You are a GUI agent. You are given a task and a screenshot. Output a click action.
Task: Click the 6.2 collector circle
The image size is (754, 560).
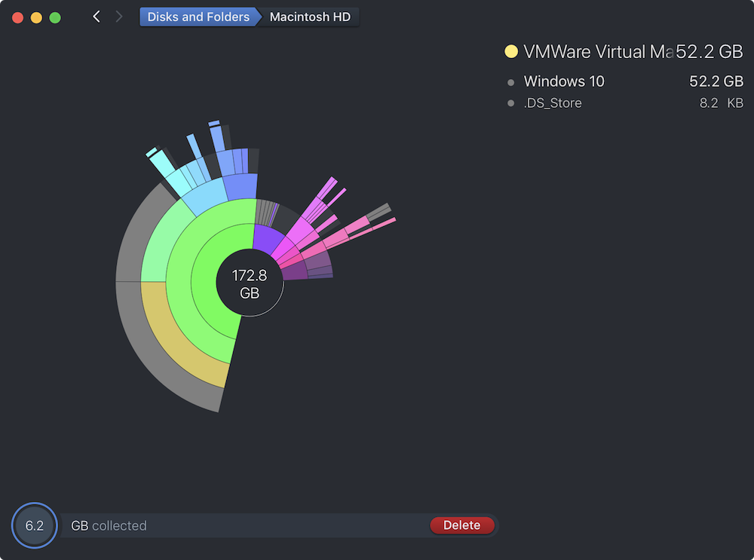35,525
